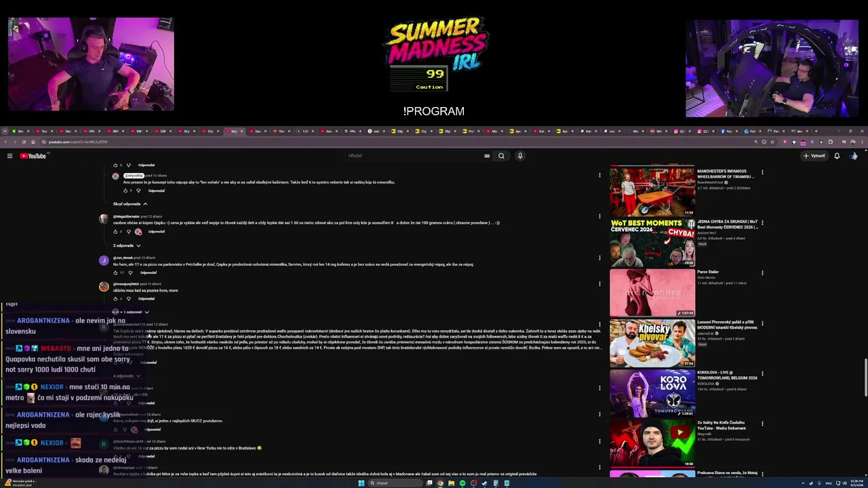
Task: Open YouTube notifications bell
Action: (837, 156)
